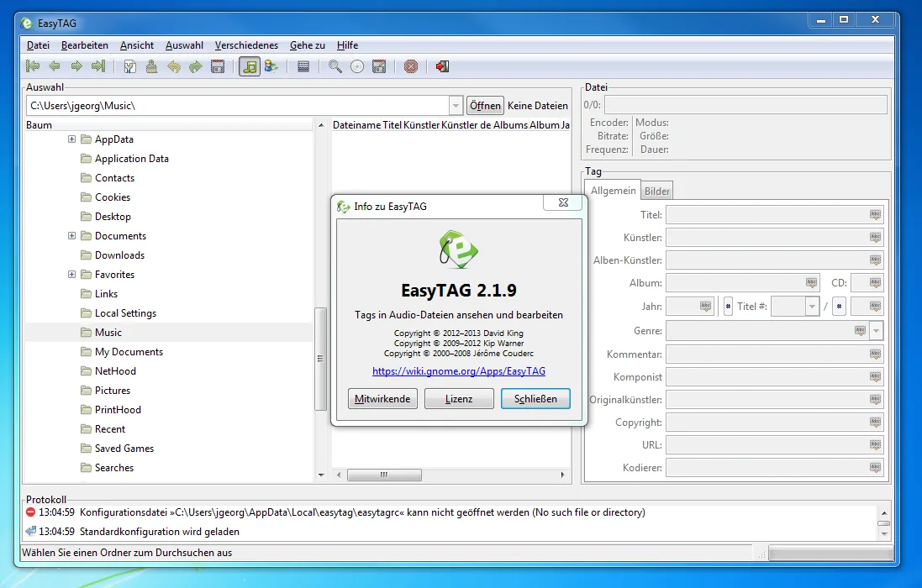Image resolution: width=922 pixels, height=588 pixels.
Task: Open the Titel # dropdown
Action: (812, 306)
